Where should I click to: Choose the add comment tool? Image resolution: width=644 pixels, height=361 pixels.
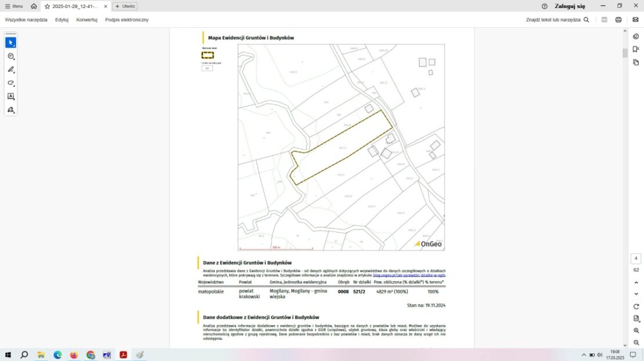[x=10, y=56]
